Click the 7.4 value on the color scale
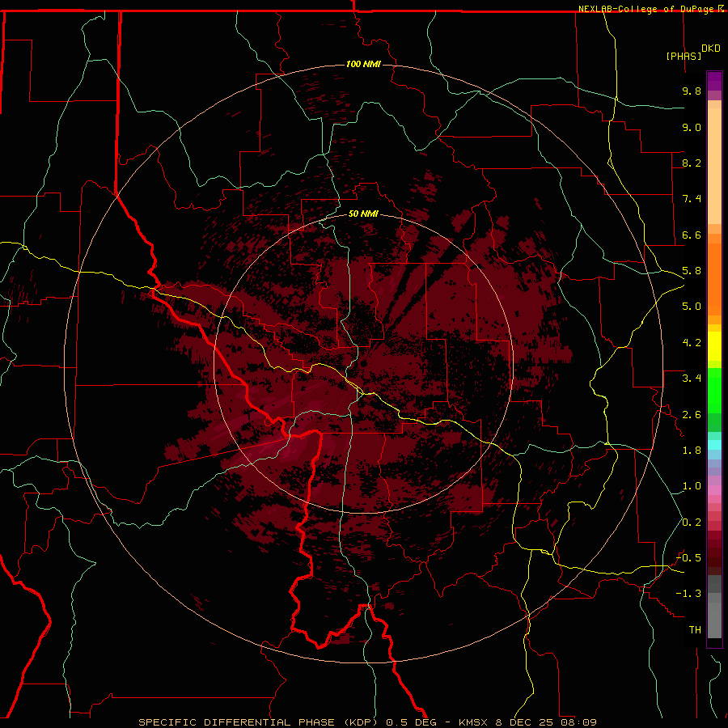Image resolution: width=728 pixels, height=728 pixels. coord(692,199)
